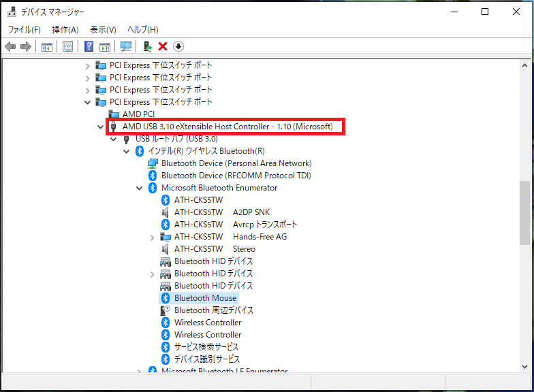Expand the Bluetooth HID デバイス node with chevron
Image resolution: width=534 pixels, height=392 pixels.
(x=153, y=274)
